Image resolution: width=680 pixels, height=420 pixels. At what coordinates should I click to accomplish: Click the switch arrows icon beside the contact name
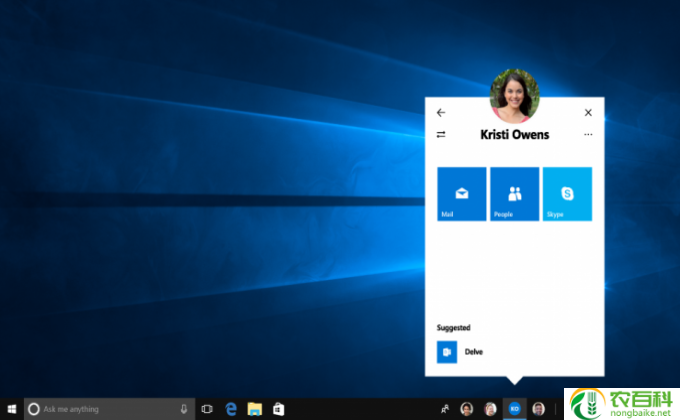(x=441, y=135)
